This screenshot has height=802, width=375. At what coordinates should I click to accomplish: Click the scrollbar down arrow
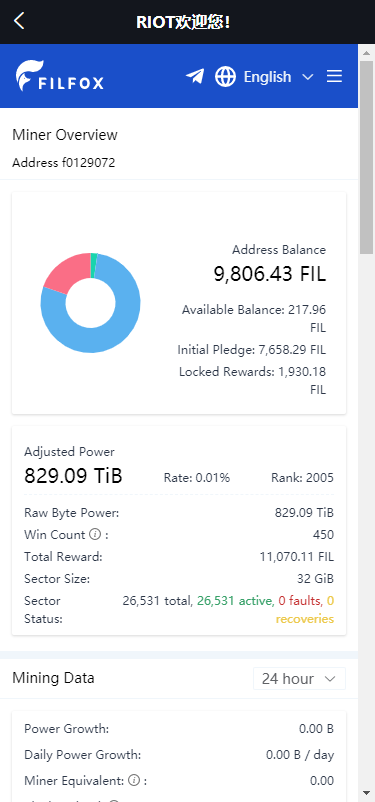pyautogui.click(x=367, y=792)
